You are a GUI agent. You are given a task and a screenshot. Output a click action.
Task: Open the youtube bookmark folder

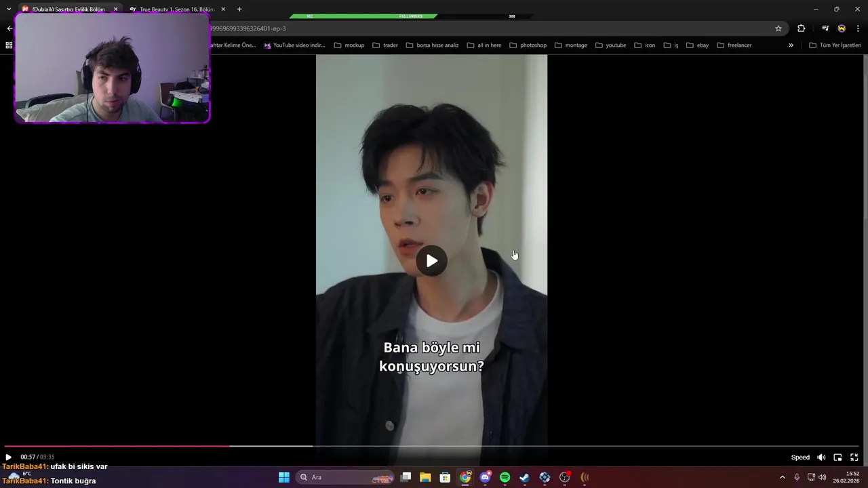click(x=611, y=45)
